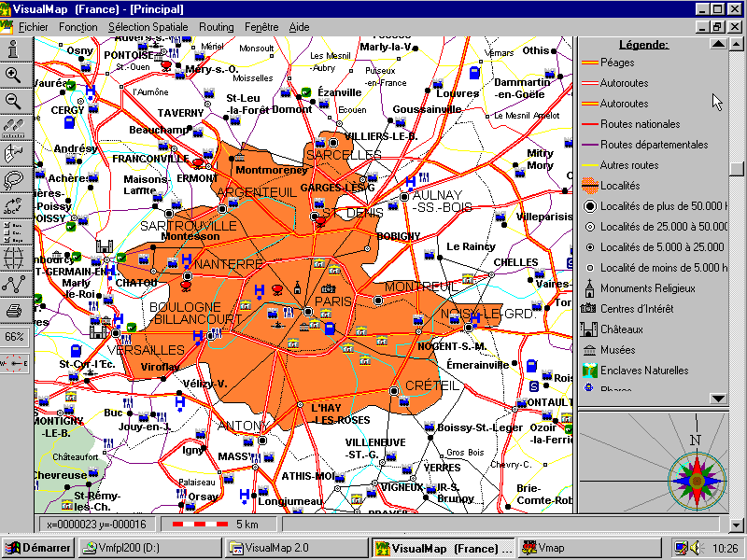Click the coordinates readout in the status bar
The width and height of the screenshot is (747, 560).
coord(97,525)
